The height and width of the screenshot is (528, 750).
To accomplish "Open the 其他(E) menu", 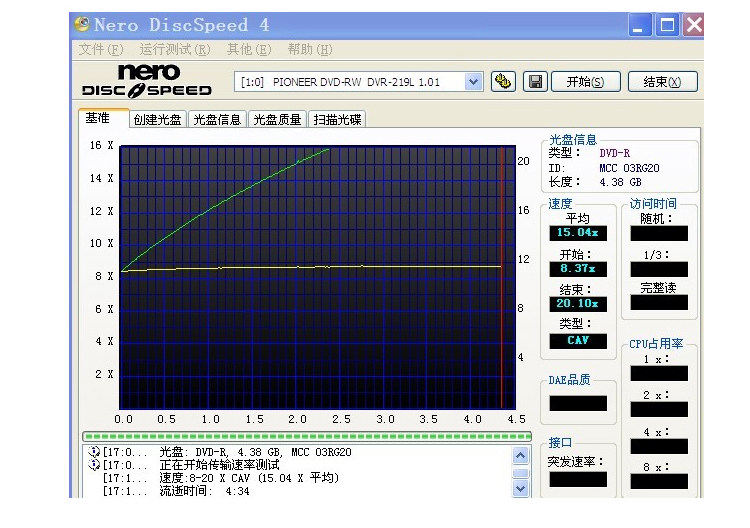I will click(249, 49).
